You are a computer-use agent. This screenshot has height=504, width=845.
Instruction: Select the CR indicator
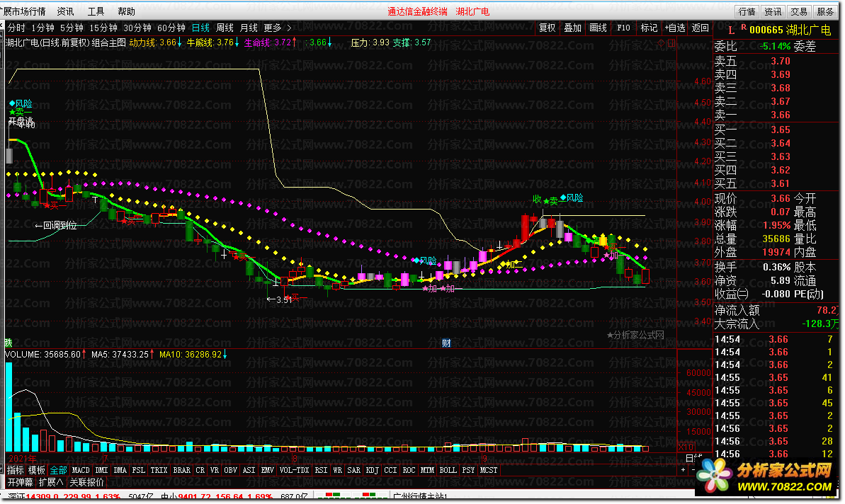tap(200, 470)
